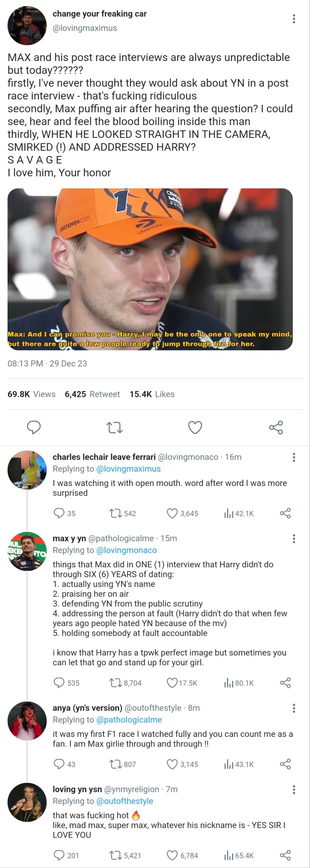Image resolution: width=310 pixels, height=868 pixels.
Task: Retweet the main post by @lovingmaximus
Action: 114,427
